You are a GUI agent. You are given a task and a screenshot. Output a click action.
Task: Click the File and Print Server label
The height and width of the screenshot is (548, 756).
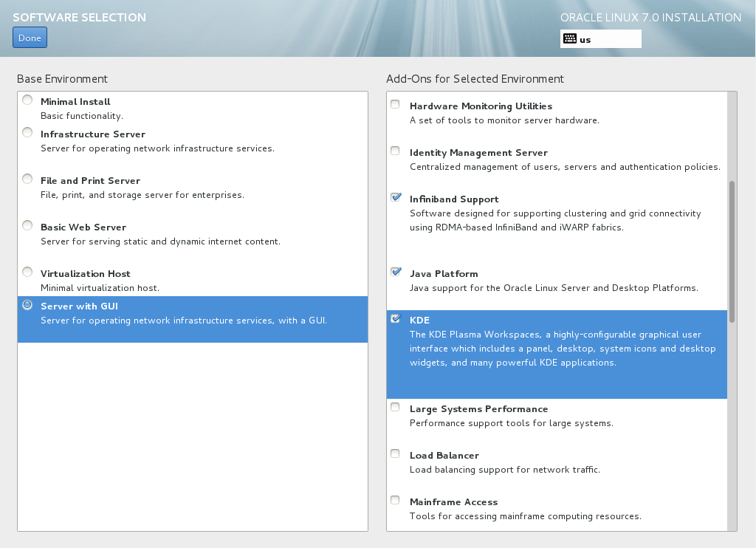[91, 181]
